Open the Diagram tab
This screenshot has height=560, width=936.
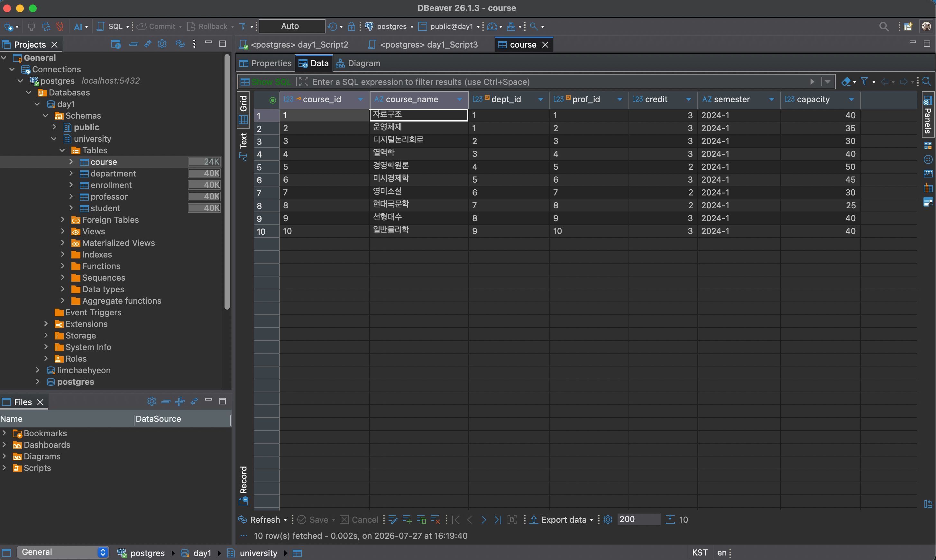[358, 63]
